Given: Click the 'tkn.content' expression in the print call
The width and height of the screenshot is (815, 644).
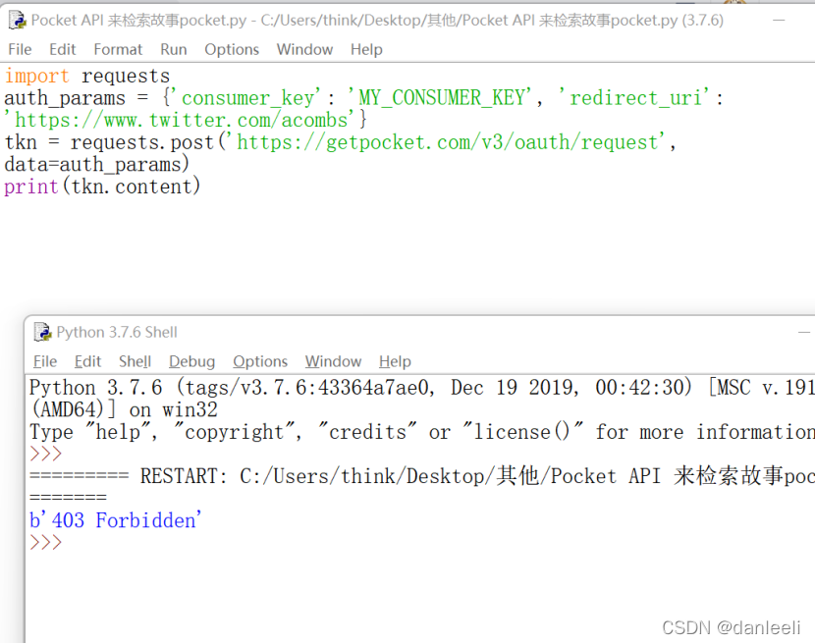Looking at the screenshot, I should pyautogui.click(x=132, y=188).
